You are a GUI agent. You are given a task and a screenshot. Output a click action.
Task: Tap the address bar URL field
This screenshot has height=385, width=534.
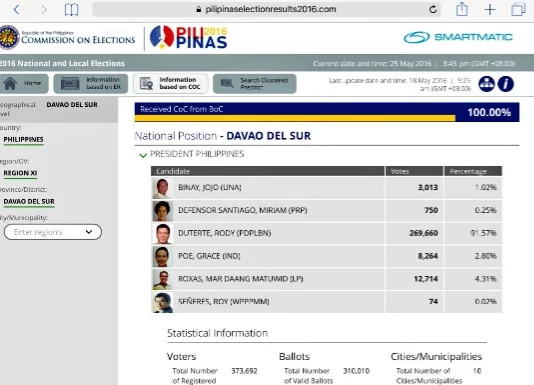pyautogui.click(x=267, y=9)
